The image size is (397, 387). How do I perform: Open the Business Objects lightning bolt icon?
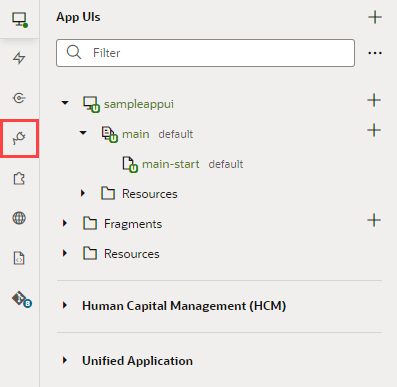click(x=19, y=58)
